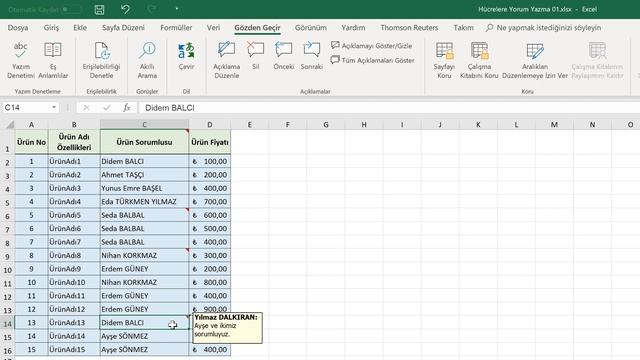640x360 pixels.
Task: Select column C header
Action: pyautogui.click(x=144, y=124)
